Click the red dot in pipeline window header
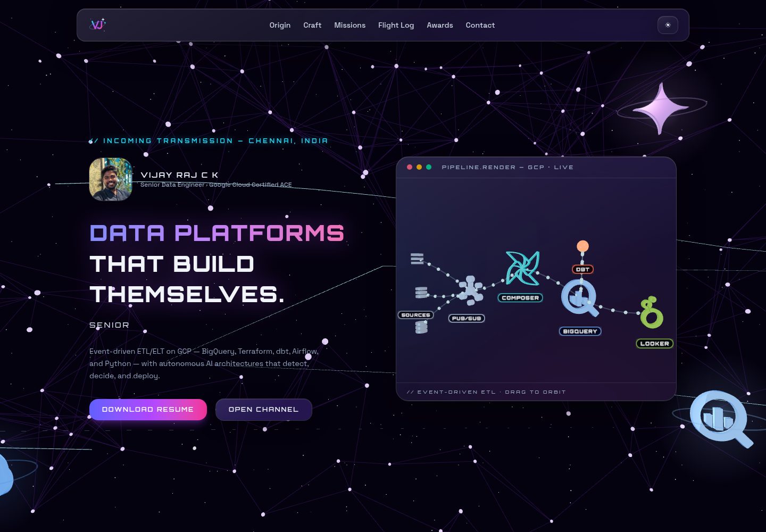 coord(410,167)
